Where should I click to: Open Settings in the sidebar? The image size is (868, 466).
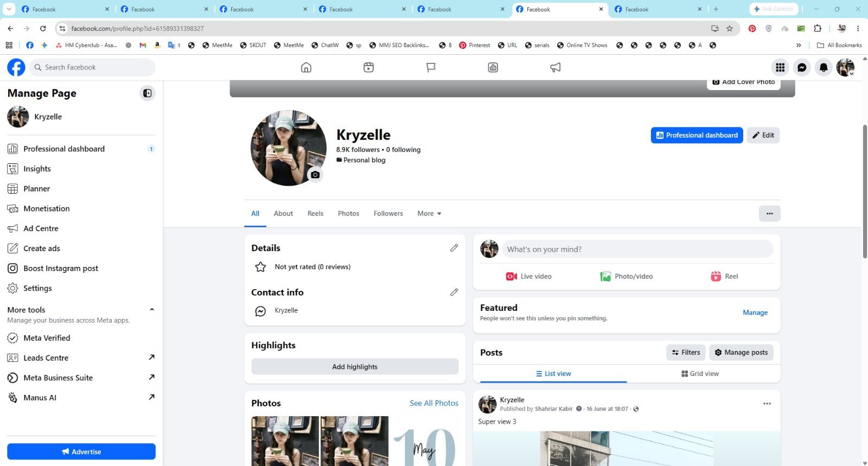coord(81,288)
